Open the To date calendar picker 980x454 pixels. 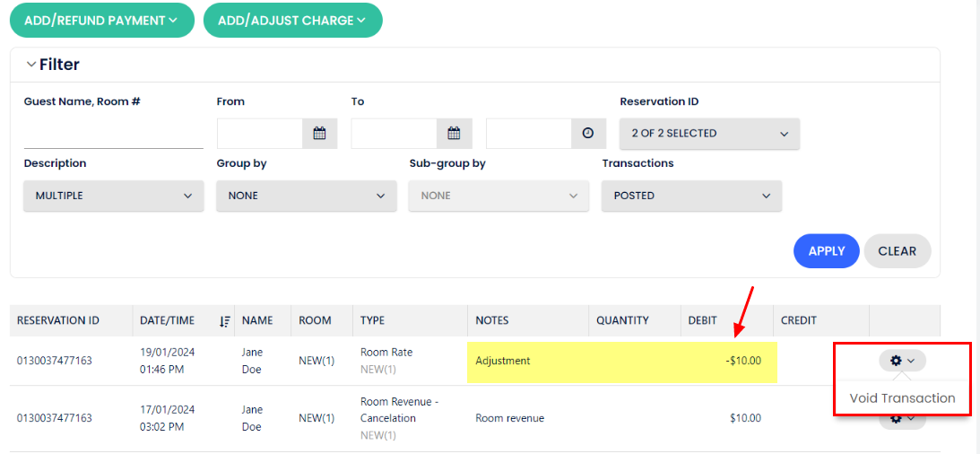tap(454, 134)
